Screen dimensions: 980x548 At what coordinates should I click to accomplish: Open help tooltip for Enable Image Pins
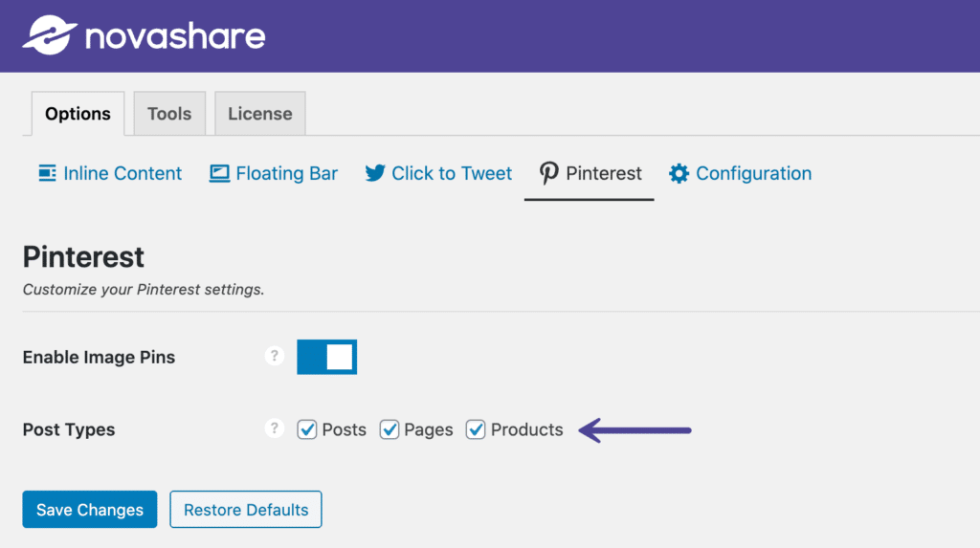(x=274, y=356)
